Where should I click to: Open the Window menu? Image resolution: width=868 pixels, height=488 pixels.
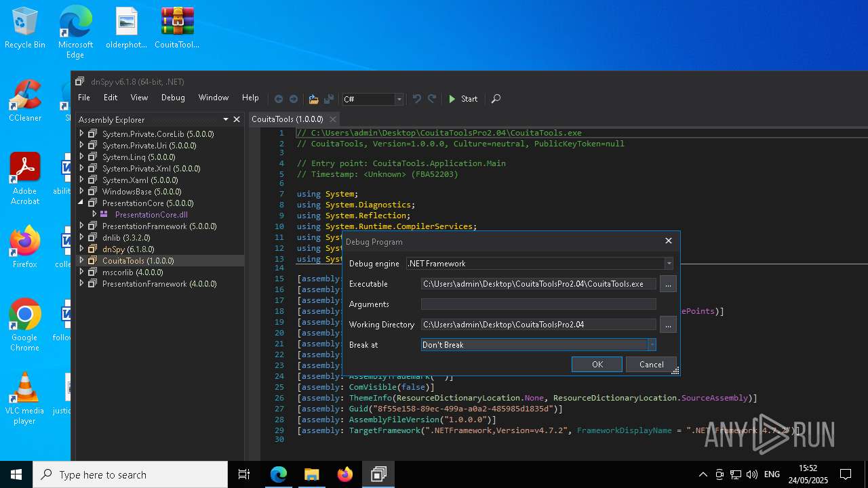pyautogui.click(x=214, y=98)
